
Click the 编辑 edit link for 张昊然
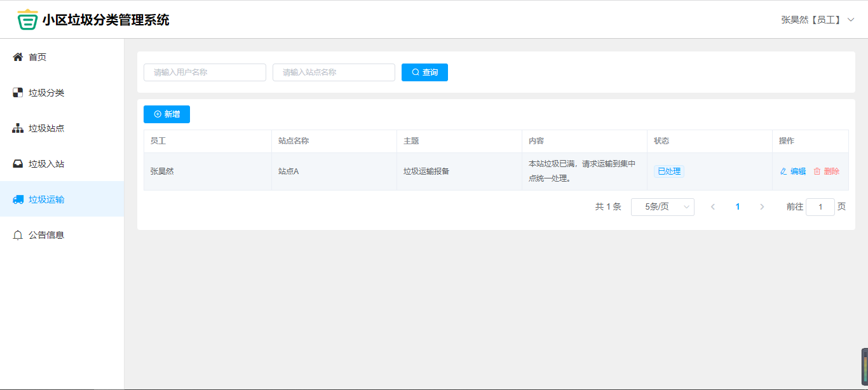pos(793,171)
